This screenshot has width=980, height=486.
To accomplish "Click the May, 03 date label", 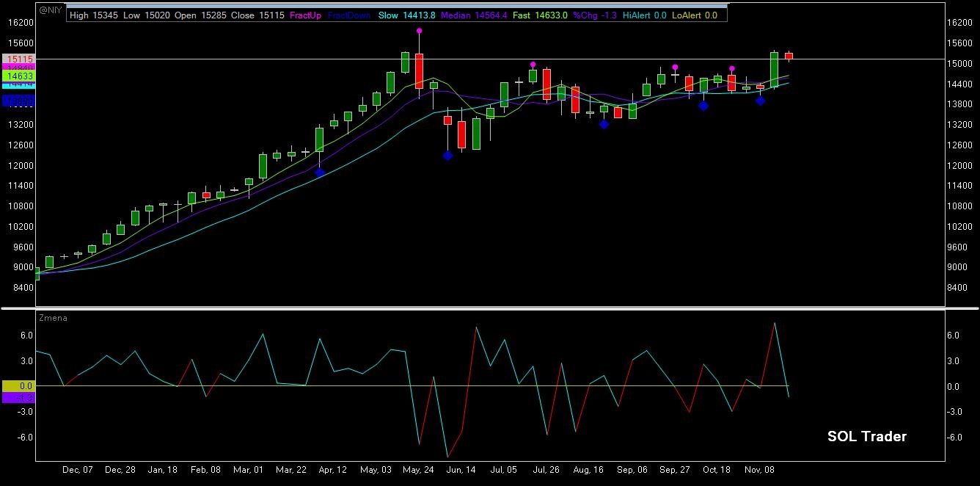I will [x=376, y=470].
